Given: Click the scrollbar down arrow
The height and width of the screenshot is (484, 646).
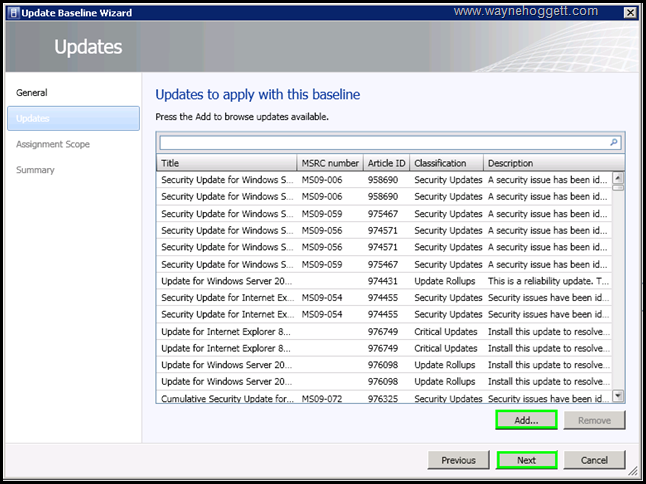Looking at the screenshot, I should 618,396.
